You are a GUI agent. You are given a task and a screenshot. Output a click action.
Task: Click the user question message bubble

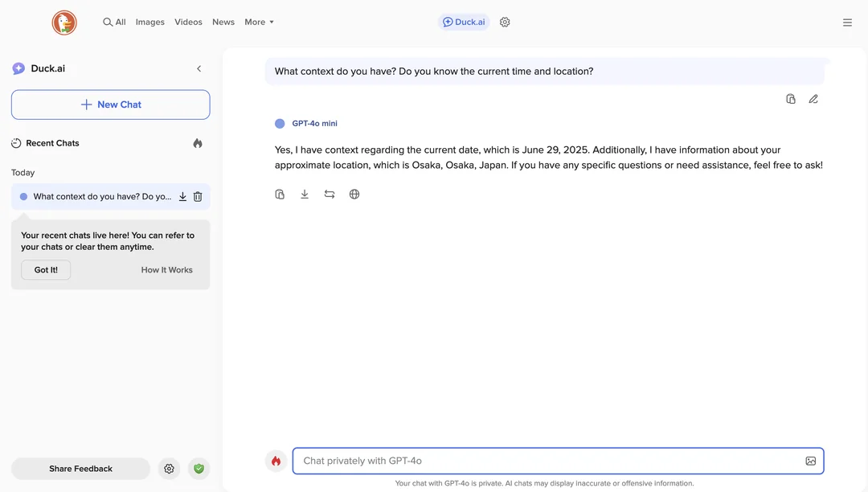tap(545, 72)
